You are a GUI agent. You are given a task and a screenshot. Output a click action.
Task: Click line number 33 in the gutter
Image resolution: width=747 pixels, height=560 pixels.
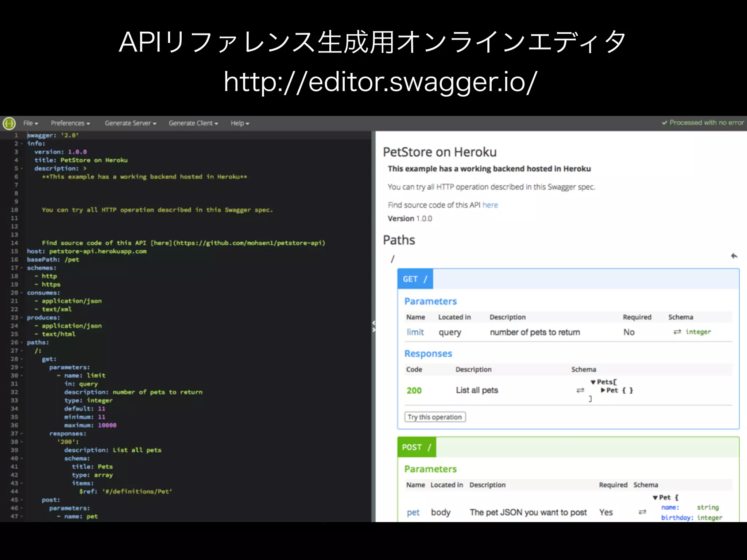(x=14, y=400)
